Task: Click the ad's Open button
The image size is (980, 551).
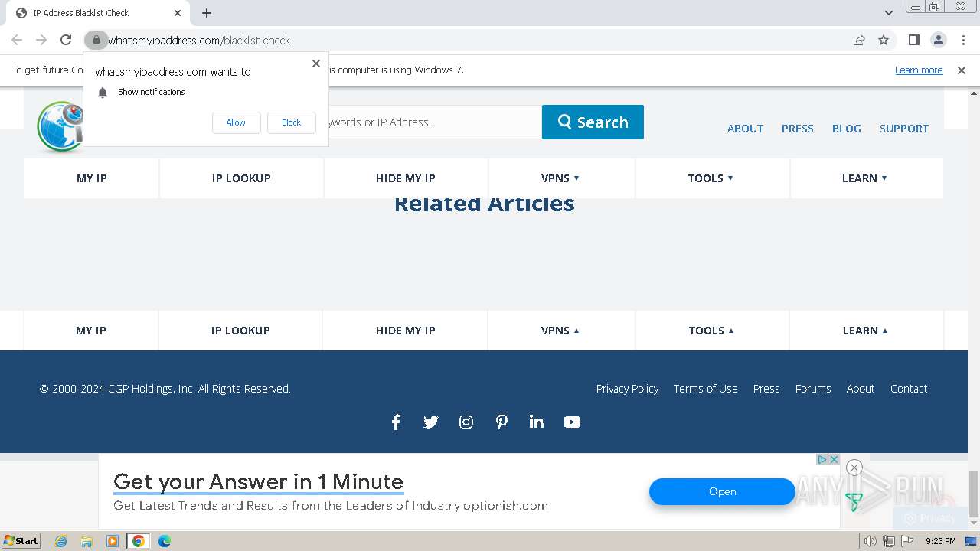Action: 722,492
